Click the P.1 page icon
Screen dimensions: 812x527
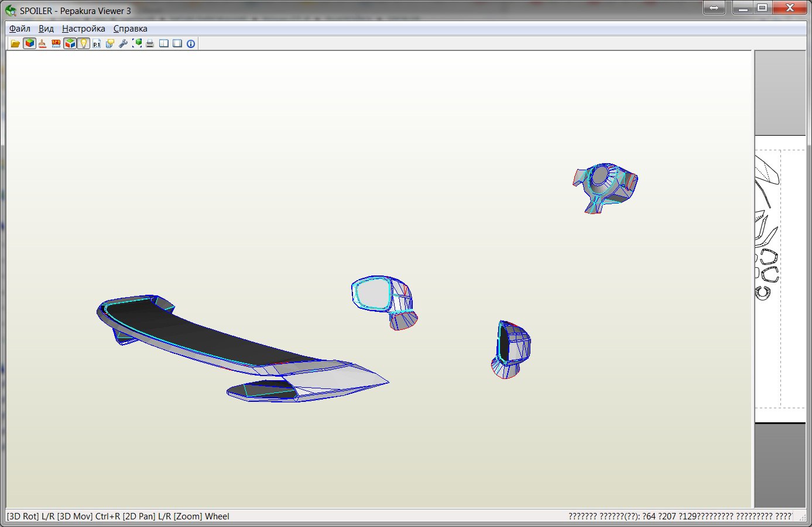(x=97, y=43)
